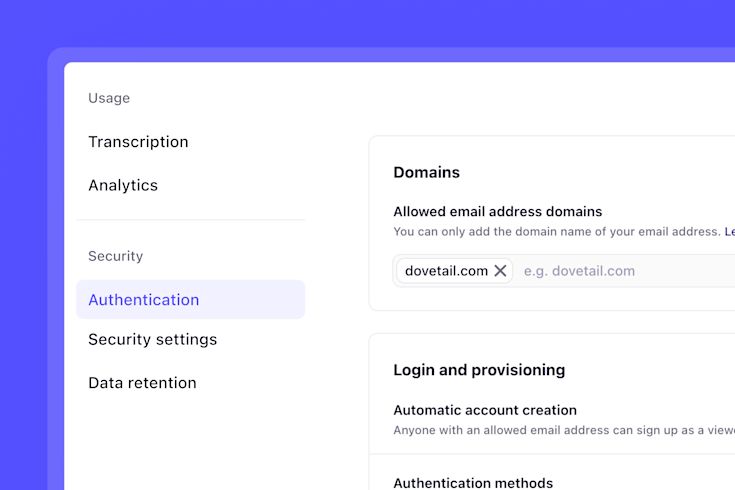
Task: Click the allowed email sign-up description
Action: point(564,430)
